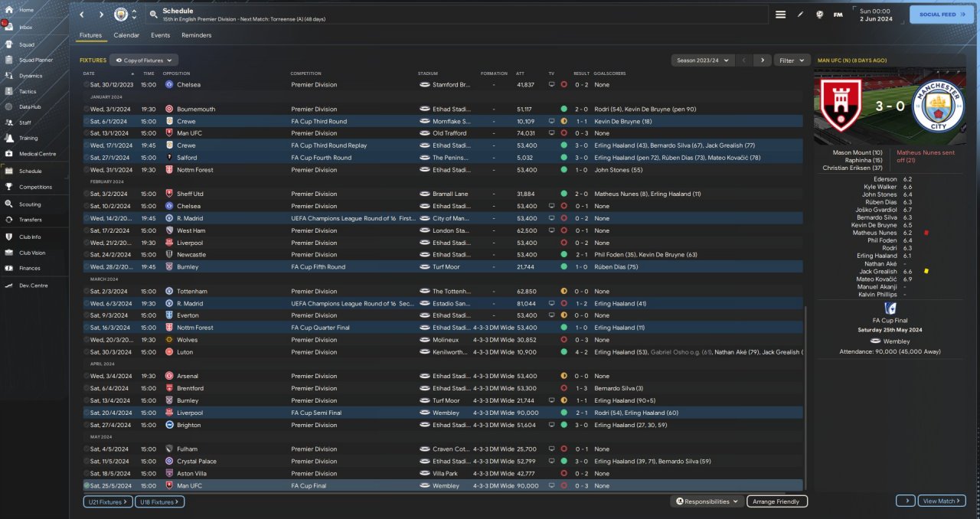Click the arrow button beside View Match

click(905, 501)
